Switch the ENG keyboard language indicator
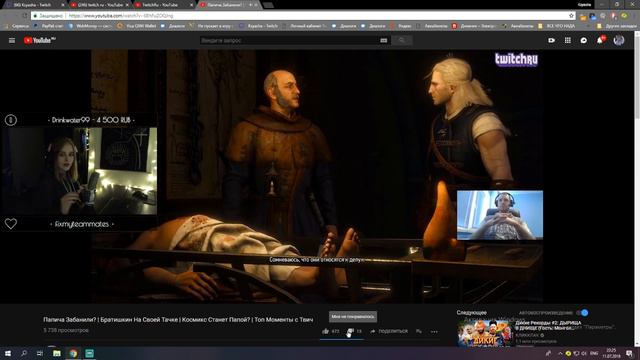 coord(594,353)
